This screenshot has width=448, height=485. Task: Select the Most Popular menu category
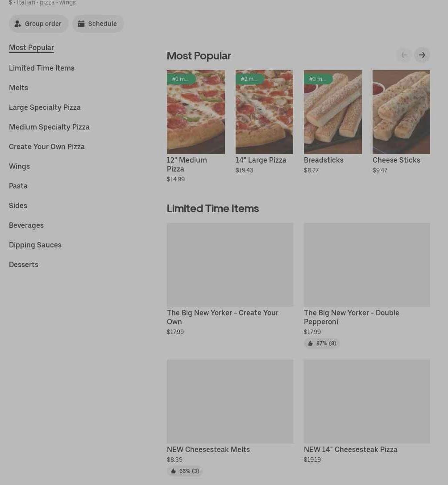[x=31, y=47]
